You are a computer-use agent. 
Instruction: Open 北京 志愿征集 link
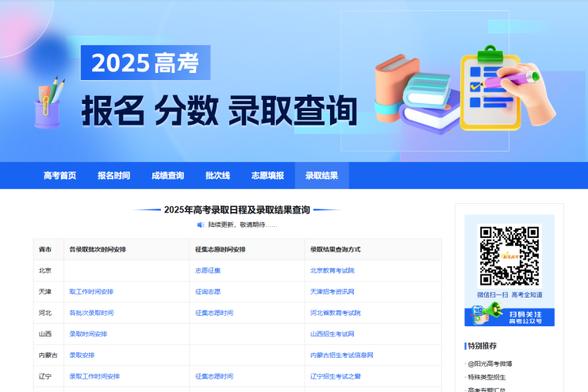click(208, 271)
